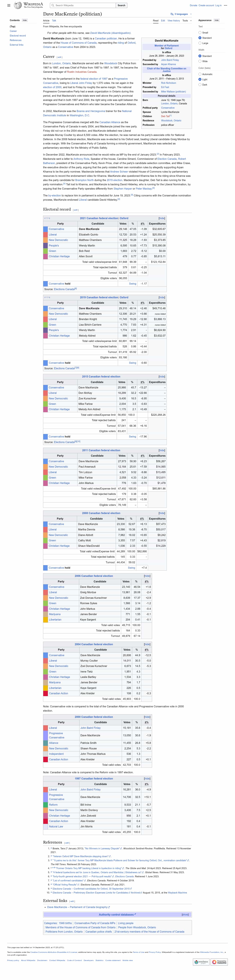Select the Small text size option
The width and height of the screenshot is (235, 980).
pyautogui.click(x=200, y=33)
